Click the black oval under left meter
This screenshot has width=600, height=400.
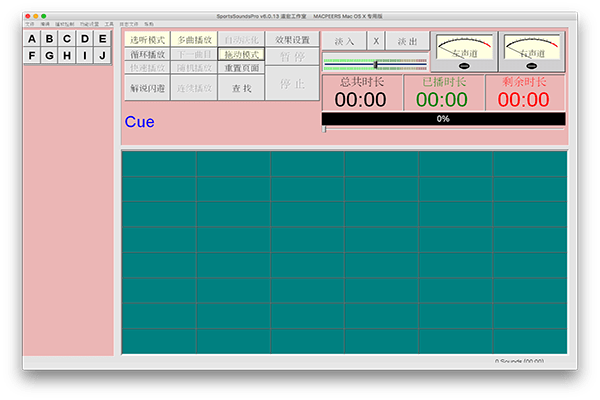pos(464,66)
